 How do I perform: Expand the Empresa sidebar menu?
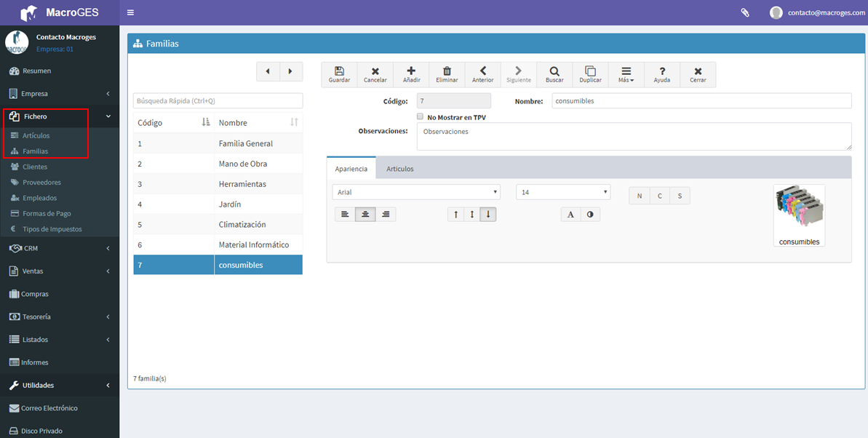[x=59, y=94]
